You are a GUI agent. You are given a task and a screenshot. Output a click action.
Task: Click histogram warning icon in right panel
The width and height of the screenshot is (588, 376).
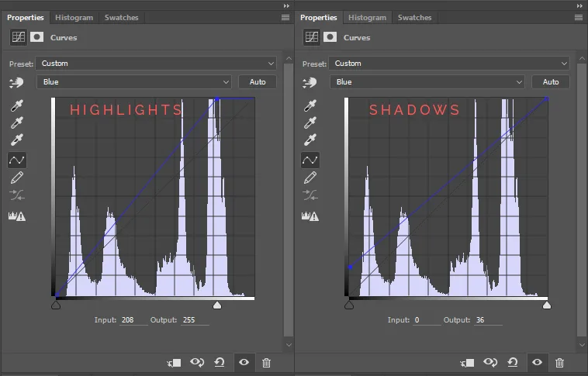click(310, 216)
